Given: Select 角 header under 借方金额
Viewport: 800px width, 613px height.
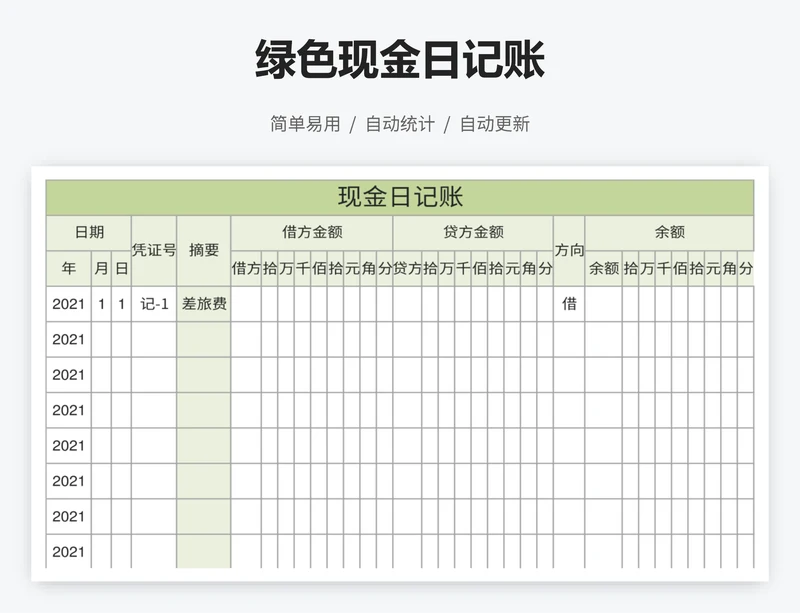Looking at the screenshot, I should (x=368, y=268).
